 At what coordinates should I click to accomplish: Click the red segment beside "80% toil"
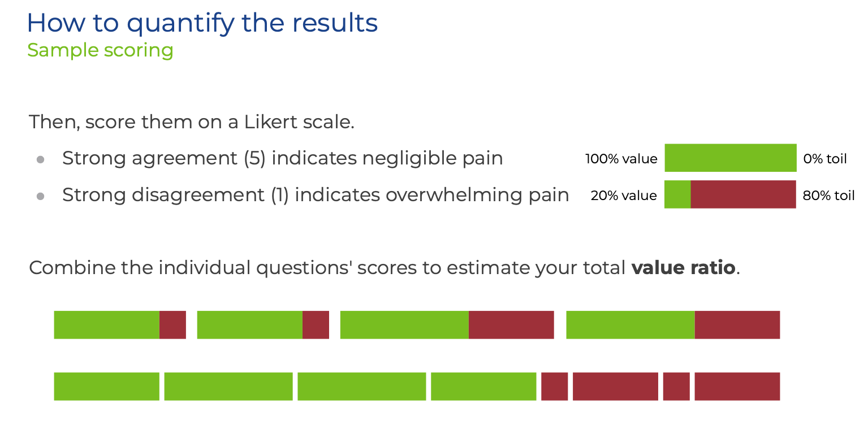pos(743,194)
